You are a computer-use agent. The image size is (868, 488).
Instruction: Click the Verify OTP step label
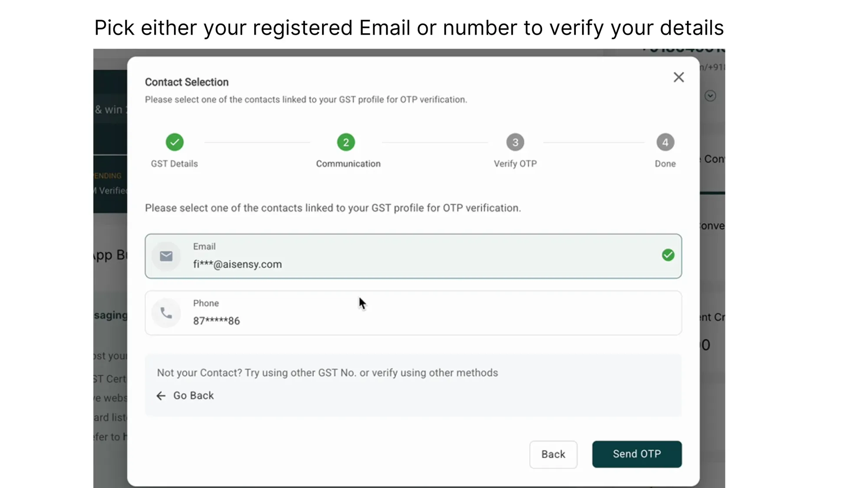(515, 164)
